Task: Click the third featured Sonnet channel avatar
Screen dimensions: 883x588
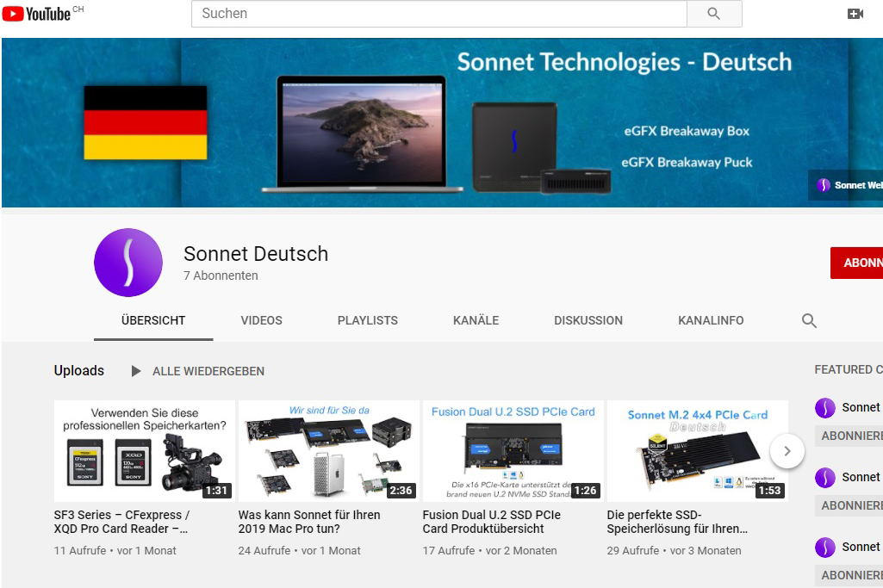Action: pyautogui.click(x=825, y=547)
